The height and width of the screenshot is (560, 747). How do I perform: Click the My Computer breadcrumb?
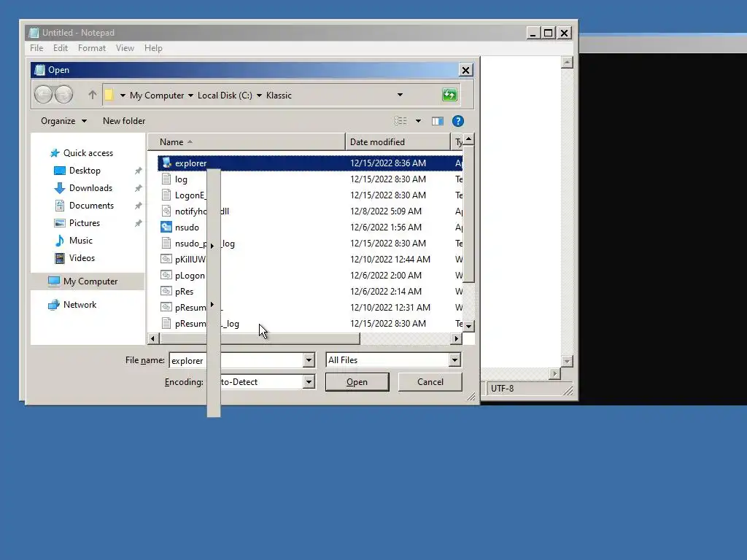click(x=157, y=96)
